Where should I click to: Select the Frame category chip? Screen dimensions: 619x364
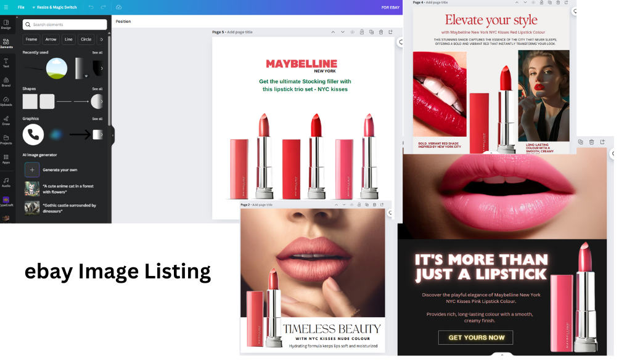tap(31, 39)
